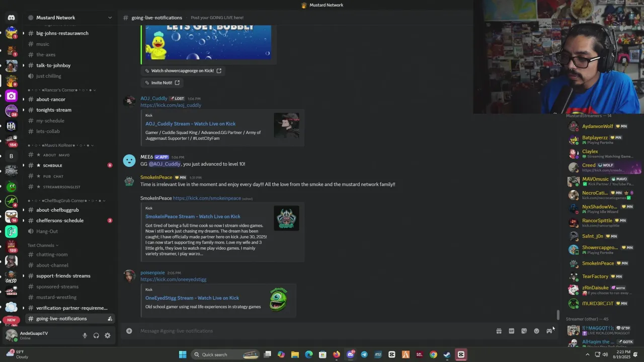Viewport: 644px width, 362px height.
Task: Click the Watch showercapgeorge on Kick button
Action: [183, 71]
